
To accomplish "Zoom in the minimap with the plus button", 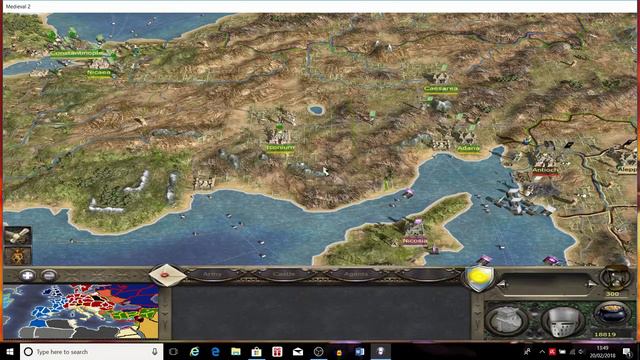I will point(27,276).
